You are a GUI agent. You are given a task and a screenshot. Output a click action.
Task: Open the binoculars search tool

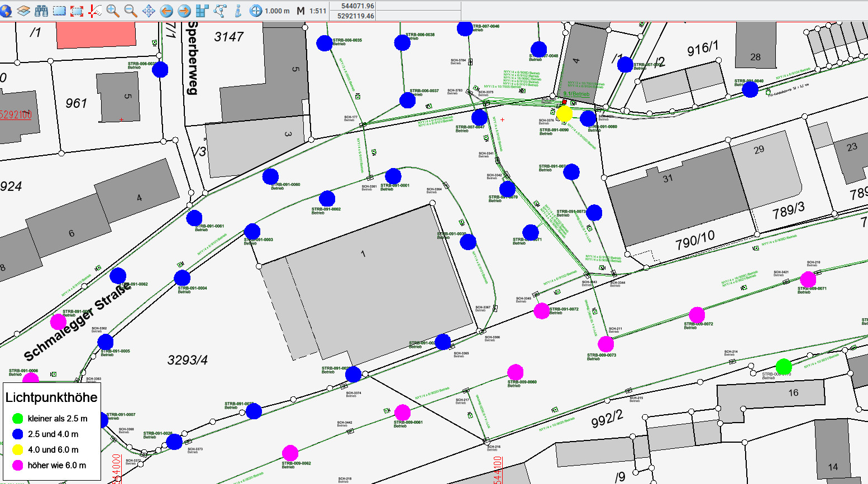point(41,11)
